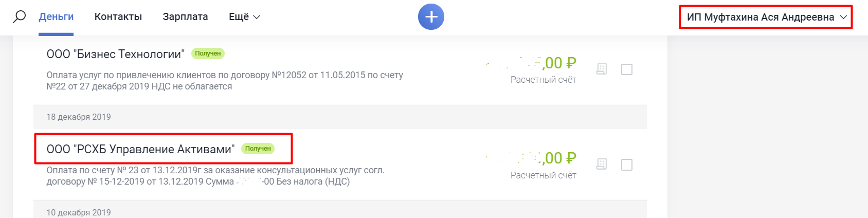This screenshot has height=218, width=868.
Task: Open the ИП Муфтахина Ася Андреевна dropdown
Action: click(x=766, y=17)
